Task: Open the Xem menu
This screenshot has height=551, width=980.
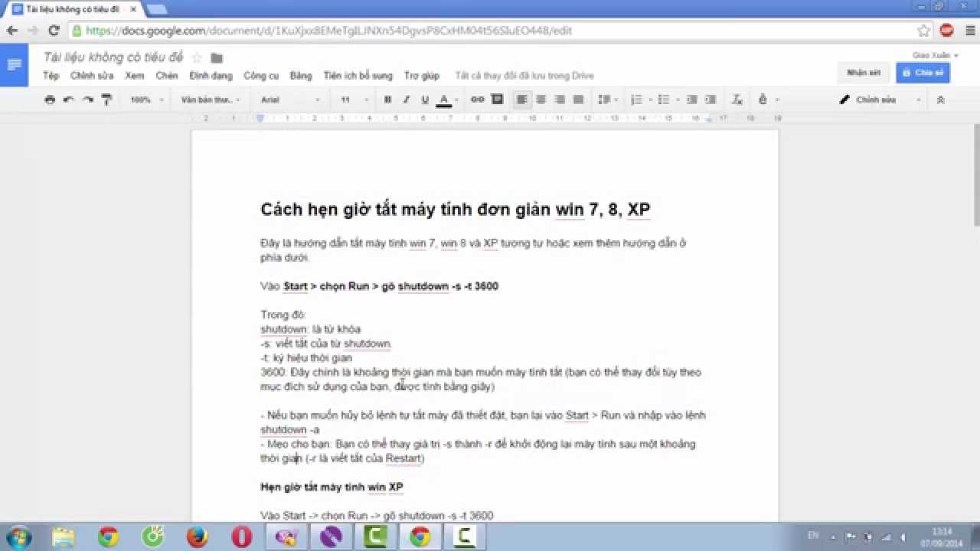Action: [135, 76]
